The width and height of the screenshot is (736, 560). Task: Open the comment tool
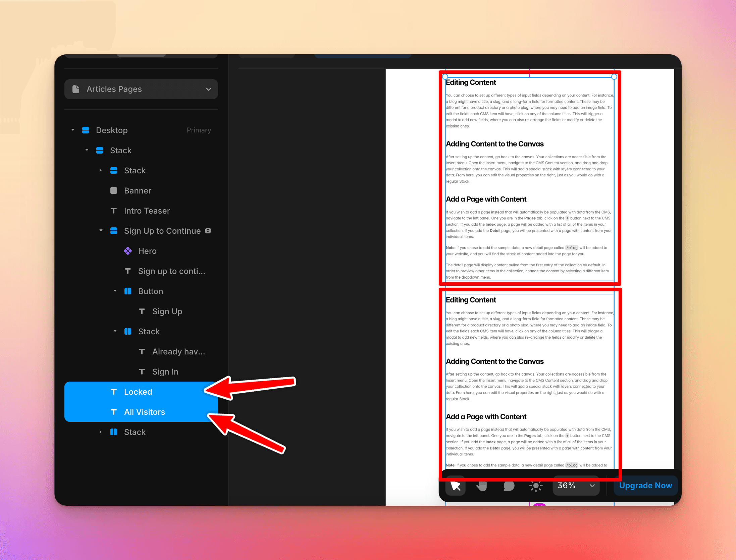[x=509, y=486]
